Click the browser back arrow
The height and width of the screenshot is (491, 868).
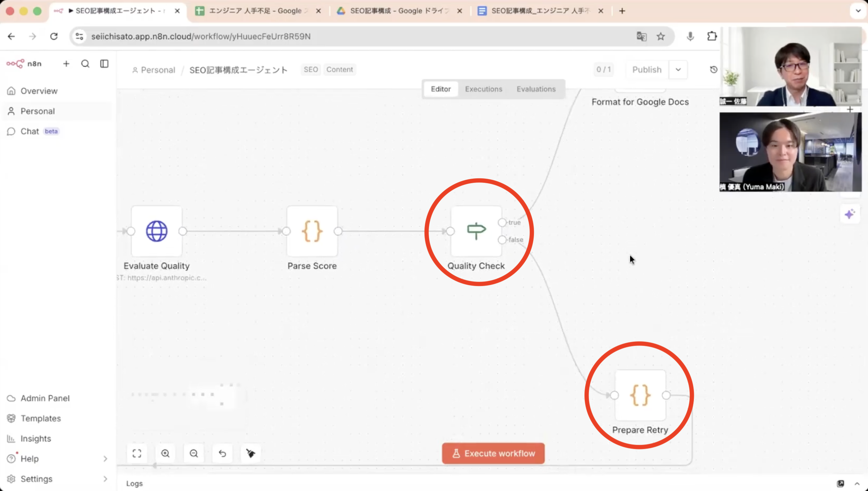coord(11,36)
